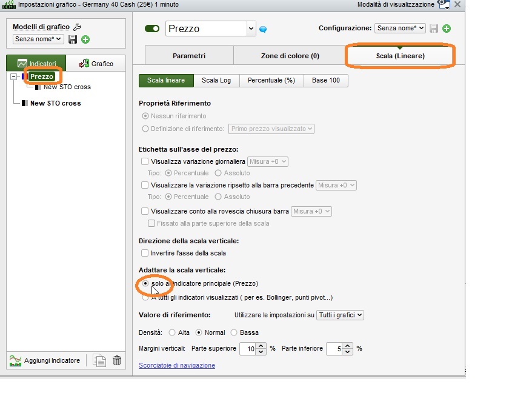Check Fissato alla parte superiore della scala
532x401 pixels.
pos(151,223)
